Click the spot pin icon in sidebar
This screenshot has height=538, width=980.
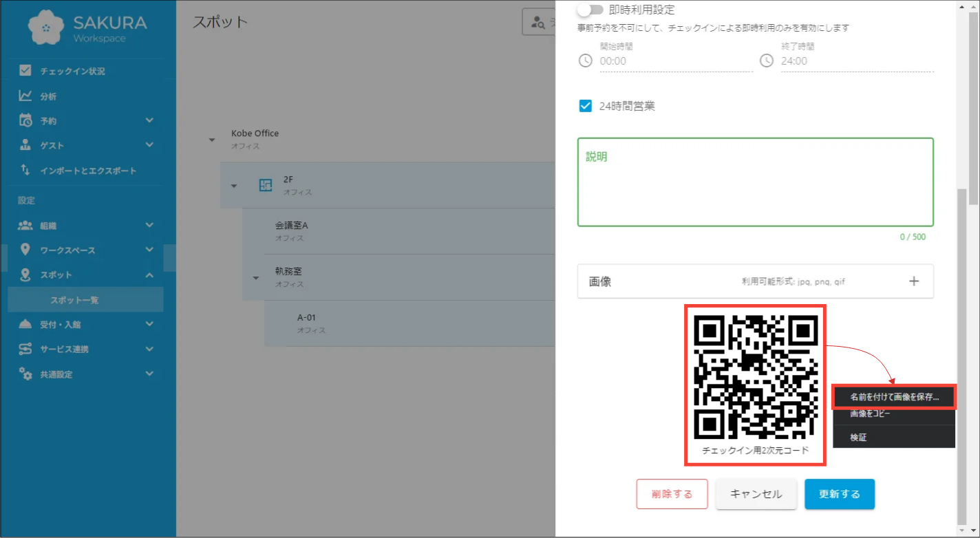(25, 275)
